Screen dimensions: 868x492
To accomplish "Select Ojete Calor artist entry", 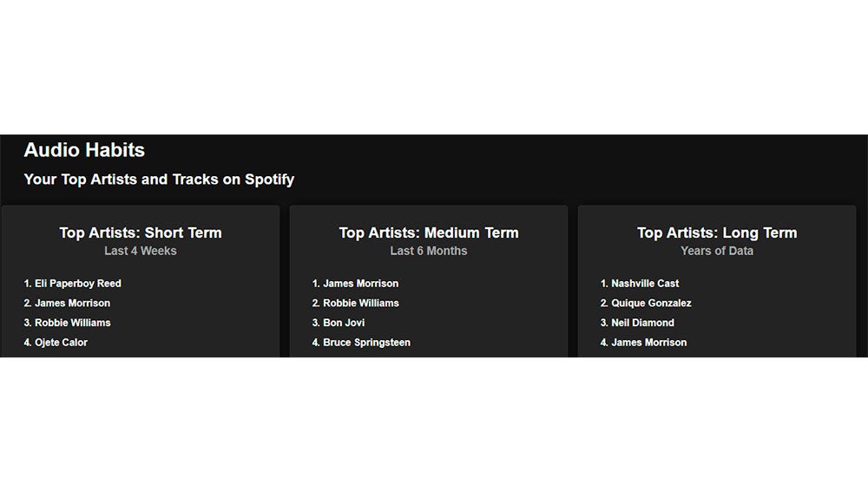I will [61, 343].
